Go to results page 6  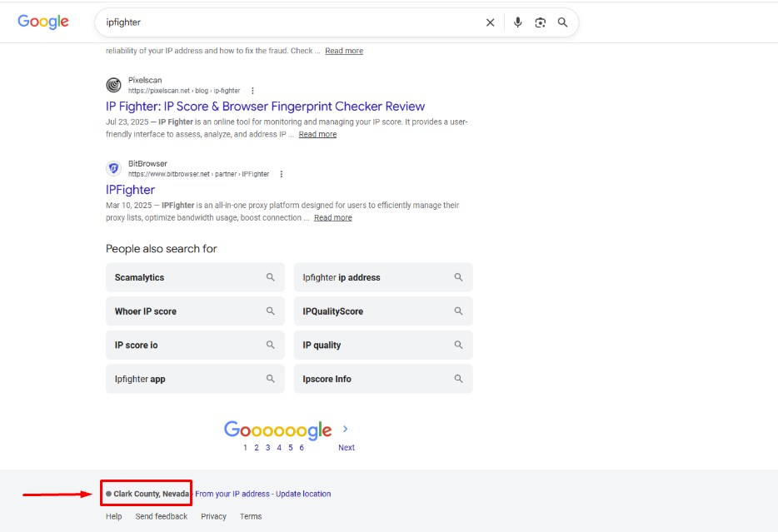click(302, 447)
